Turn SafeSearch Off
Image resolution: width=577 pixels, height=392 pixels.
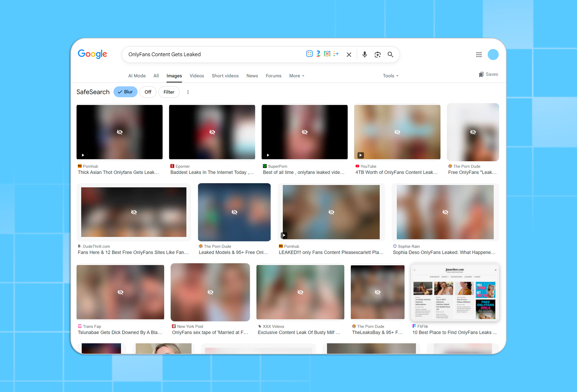click(x=148, y=92)
